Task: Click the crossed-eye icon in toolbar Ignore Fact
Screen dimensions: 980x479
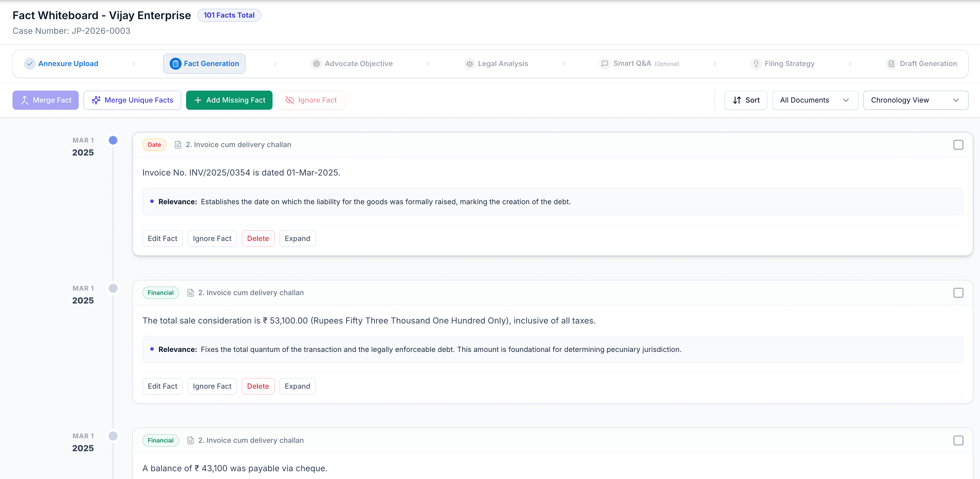Action: click(x=290, y=100)
